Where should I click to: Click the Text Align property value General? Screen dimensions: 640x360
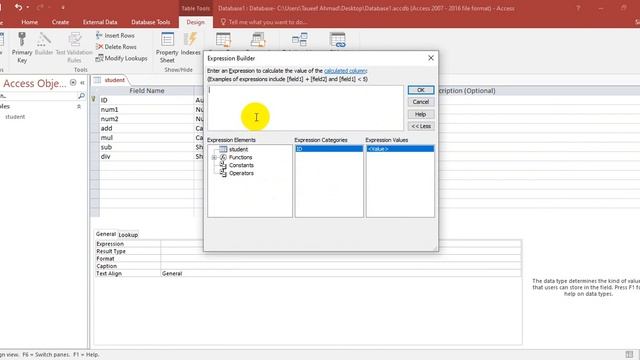[x=341, y=273]
